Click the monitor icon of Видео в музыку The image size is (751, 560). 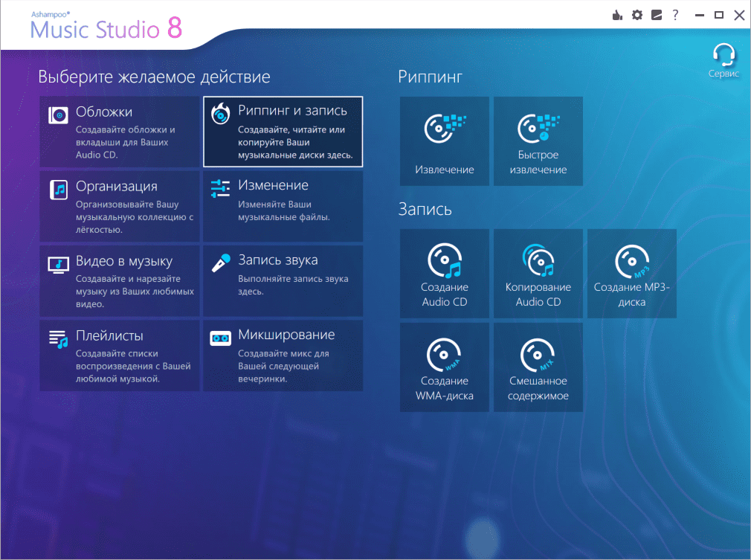coord(59,265)
